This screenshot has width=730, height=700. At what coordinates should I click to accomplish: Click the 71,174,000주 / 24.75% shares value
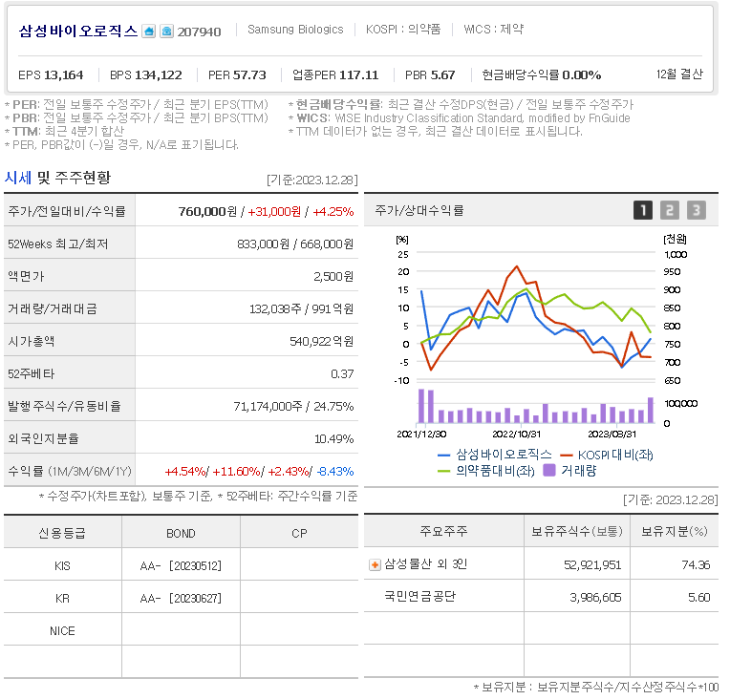[x=293, y=406]
